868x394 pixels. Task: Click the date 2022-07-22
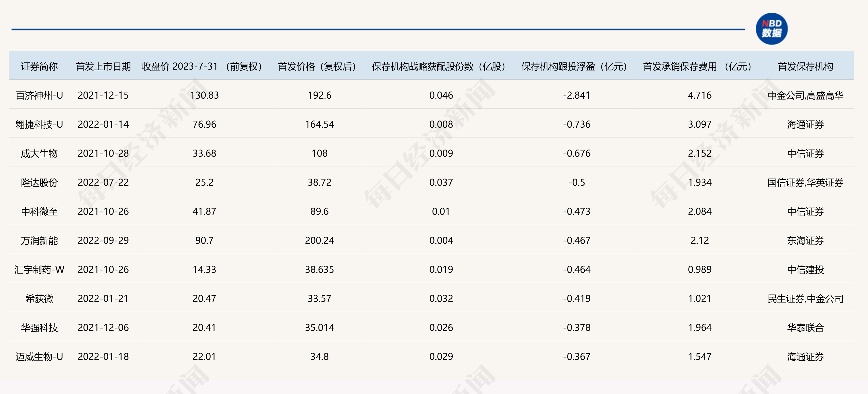103,182
